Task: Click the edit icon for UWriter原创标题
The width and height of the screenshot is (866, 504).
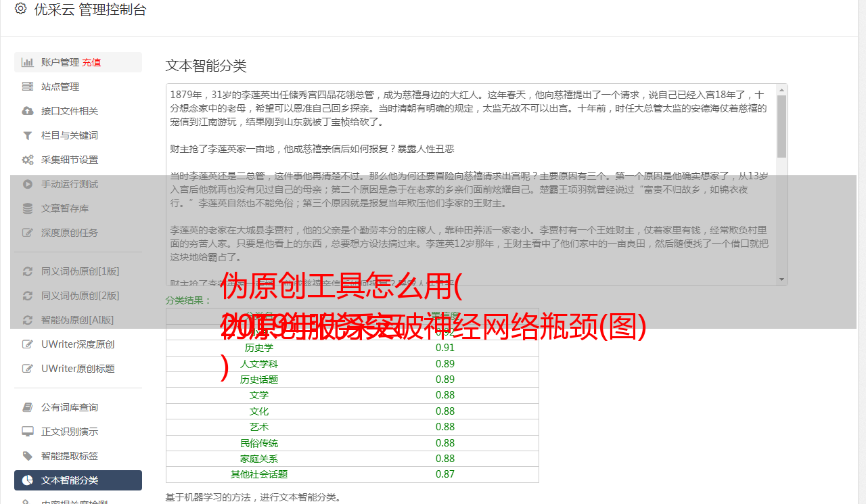Action: 28,369
